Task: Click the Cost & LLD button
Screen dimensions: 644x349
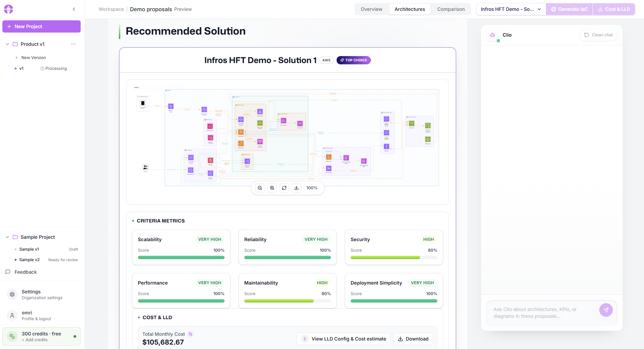Action: pyautogui.click(x=614, y=9)
